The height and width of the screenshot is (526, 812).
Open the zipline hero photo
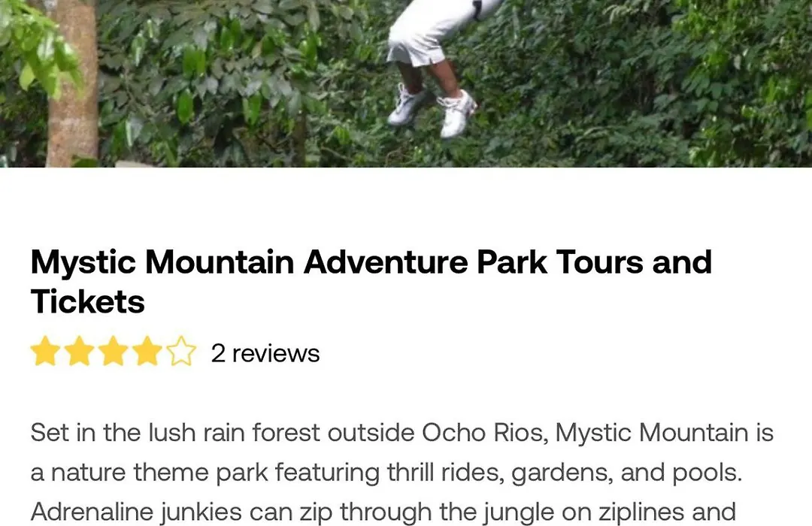coord(406,83)
